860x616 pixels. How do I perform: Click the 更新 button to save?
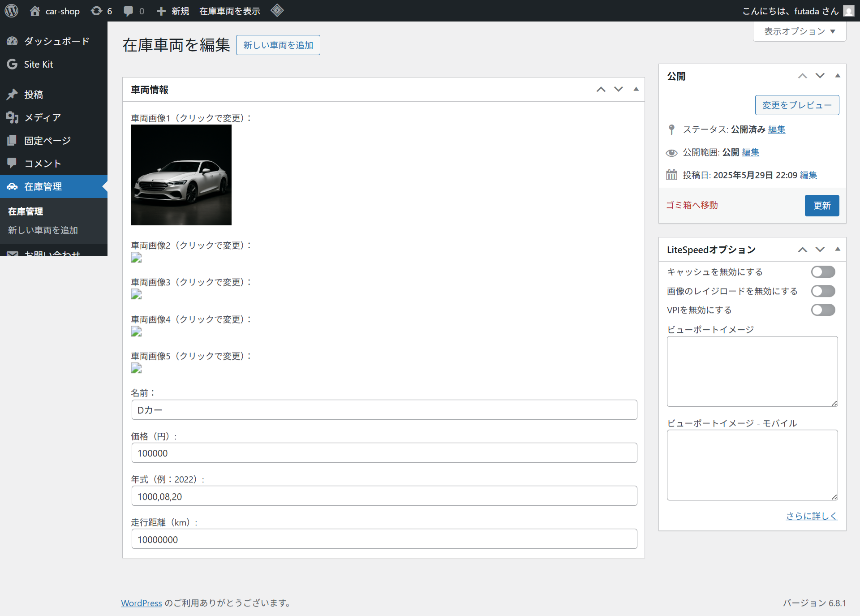click(x=821, y=206)
